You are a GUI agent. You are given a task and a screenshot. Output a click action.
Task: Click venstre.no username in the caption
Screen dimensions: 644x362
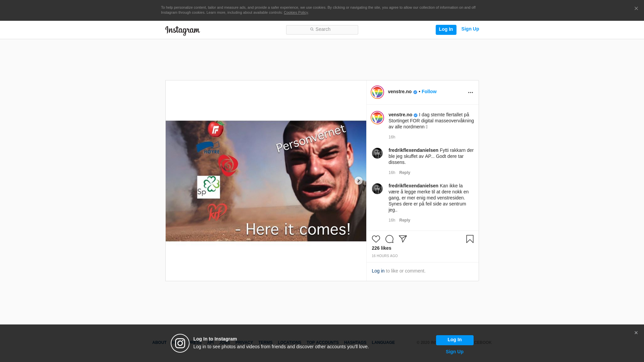click(400, 115)
